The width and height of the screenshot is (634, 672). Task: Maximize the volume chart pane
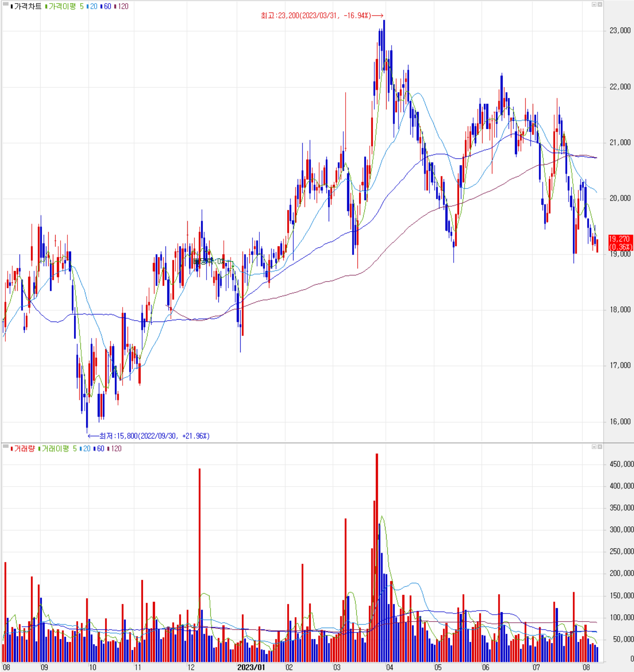pyautogui.click(x=594, y=446)
